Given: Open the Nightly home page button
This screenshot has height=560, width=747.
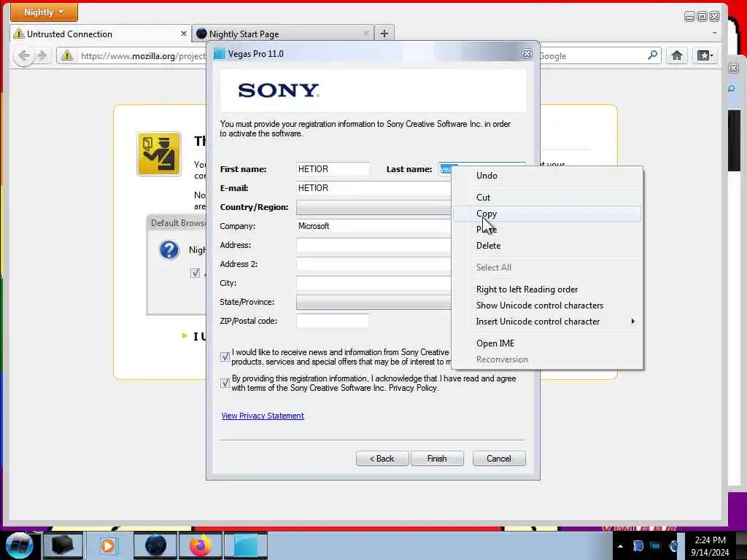Looking at the screenshot, I should (676, 55).
